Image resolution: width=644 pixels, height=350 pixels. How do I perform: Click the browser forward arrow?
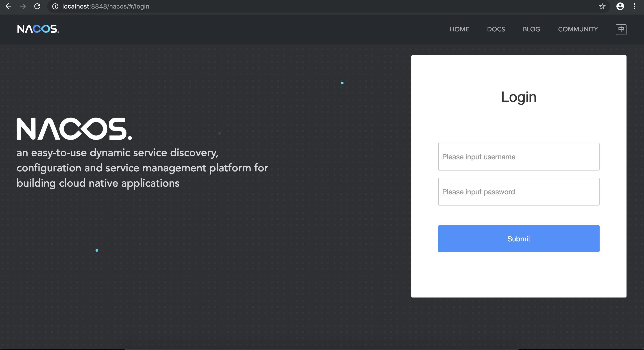(23, 6)
